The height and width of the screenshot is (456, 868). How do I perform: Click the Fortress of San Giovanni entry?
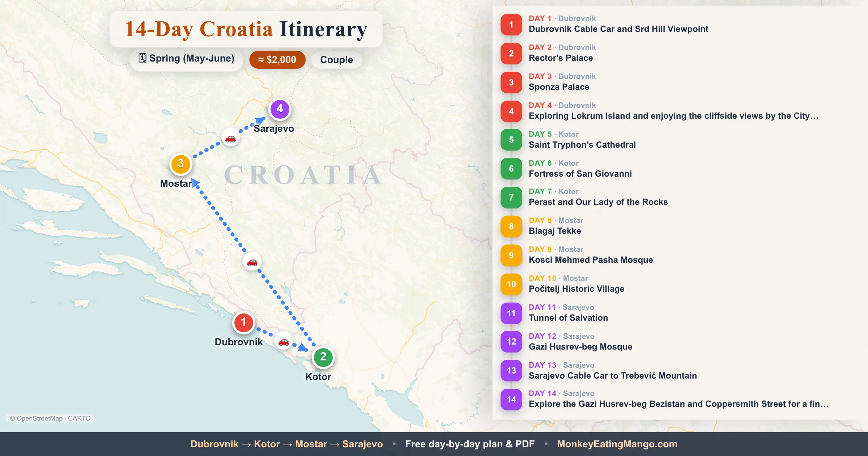coord(580,174)
